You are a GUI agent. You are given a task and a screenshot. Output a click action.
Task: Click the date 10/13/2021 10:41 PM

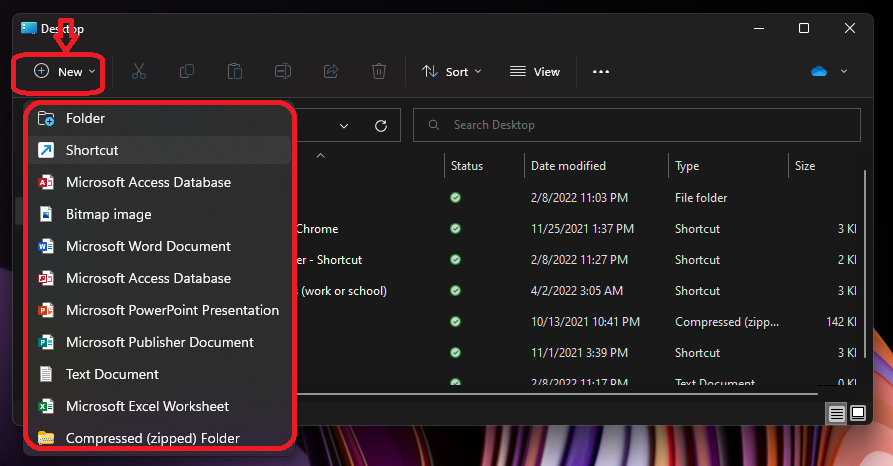[585, 322]
